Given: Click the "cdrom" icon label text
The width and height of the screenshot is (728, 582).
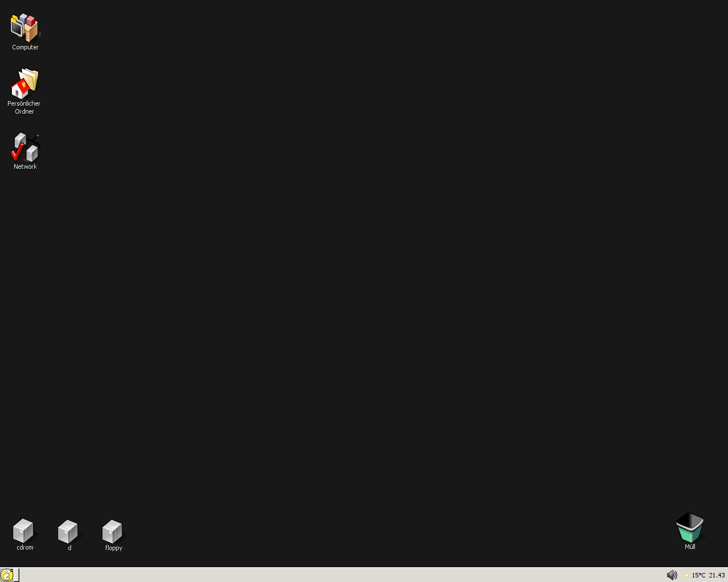Looking at the screenshot, I should [25, 547].
